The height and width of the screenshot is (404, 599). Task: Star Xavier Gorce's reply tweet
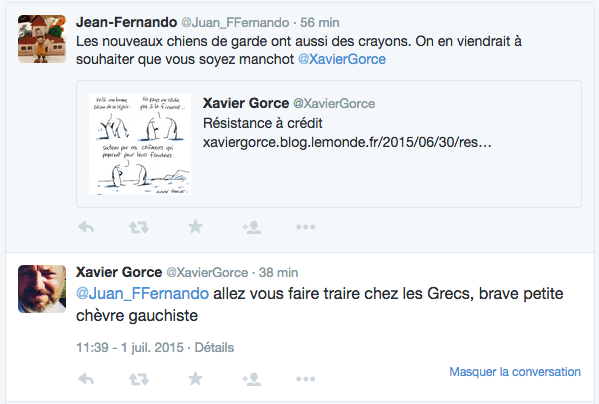click(195, 378)
